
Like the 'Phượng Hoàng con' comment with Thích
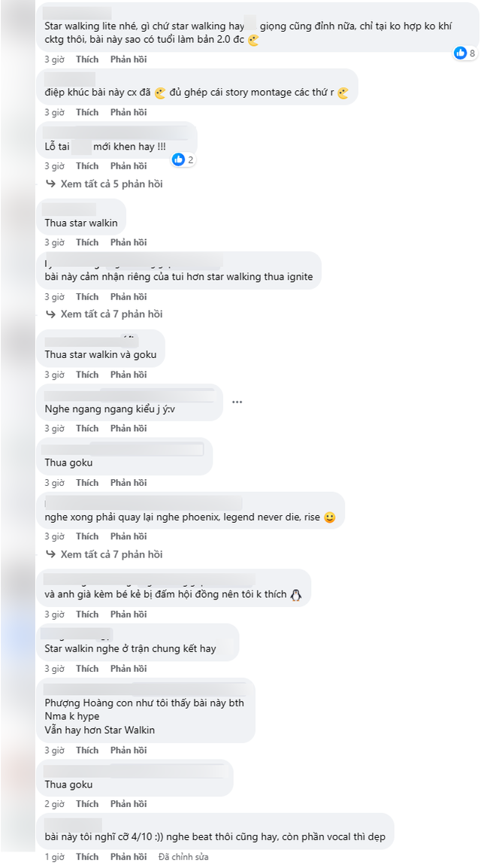87,751
